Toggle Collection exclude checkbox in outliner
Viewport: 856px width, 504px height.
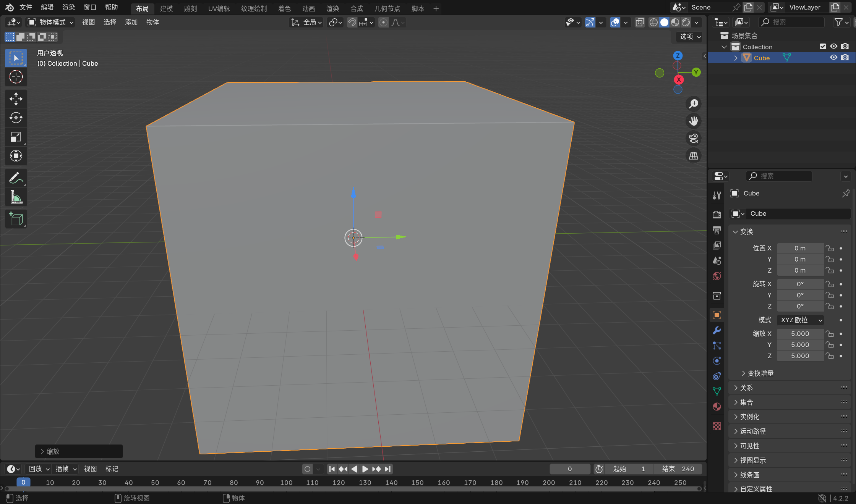tap(823, 47)
